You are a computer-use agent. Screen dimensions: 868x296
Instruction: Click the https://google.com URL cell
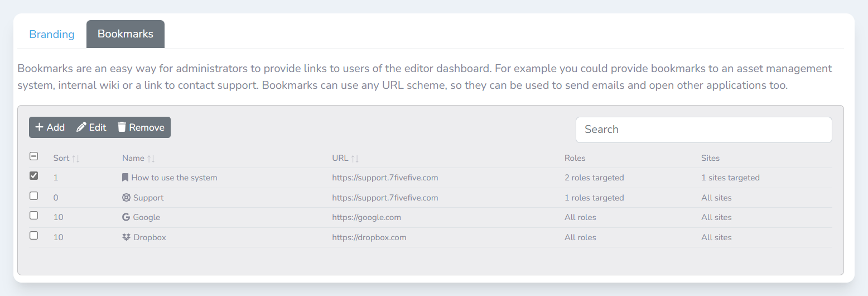[x=367, y=217]
